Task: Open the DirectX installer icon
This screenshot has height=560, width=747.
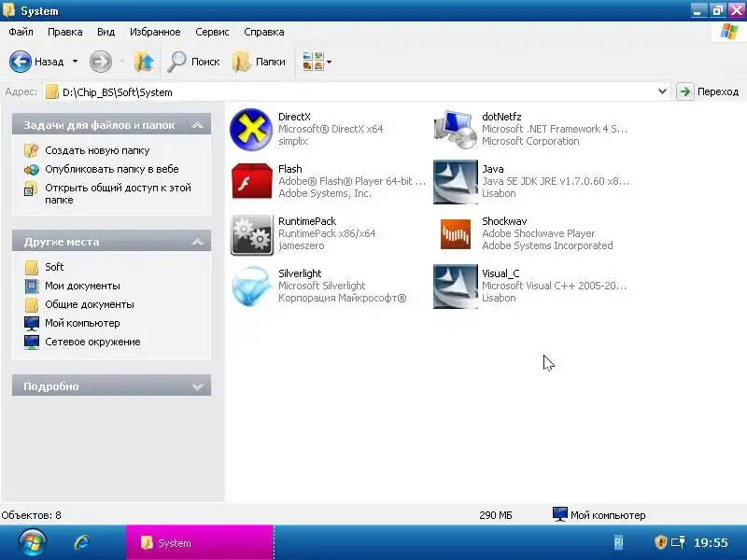Action: [x=251, y=130]
